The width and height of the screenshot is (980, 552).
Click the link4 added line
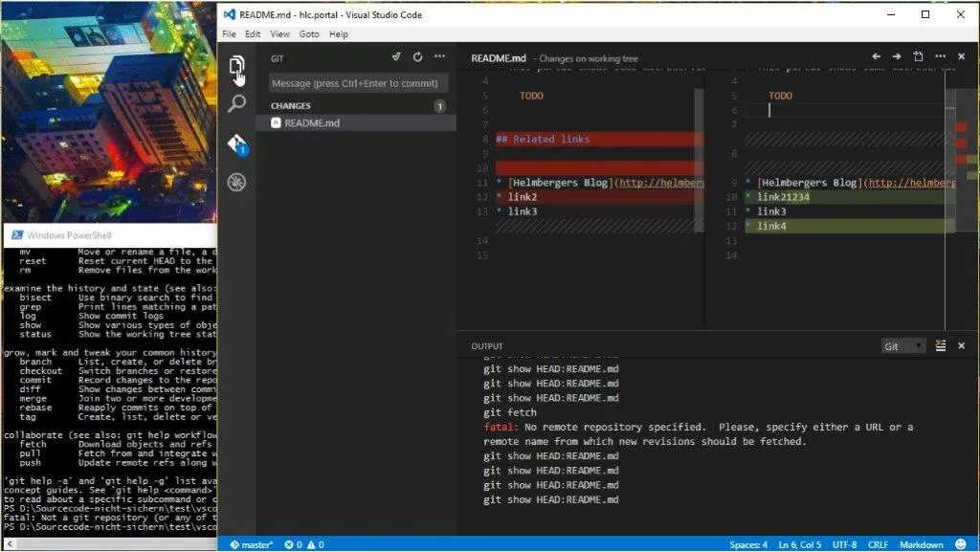coord(850,226)
